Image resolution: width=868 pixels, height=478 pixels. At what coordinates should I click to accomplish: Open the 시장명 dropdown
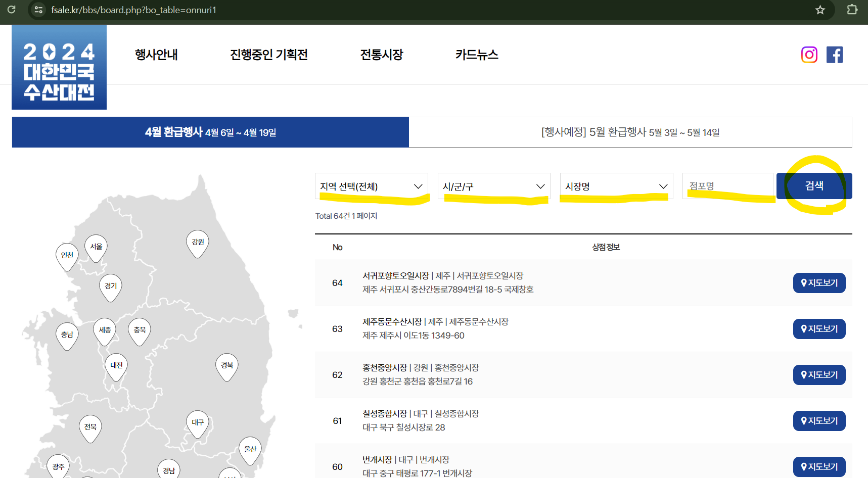[616, 186]
